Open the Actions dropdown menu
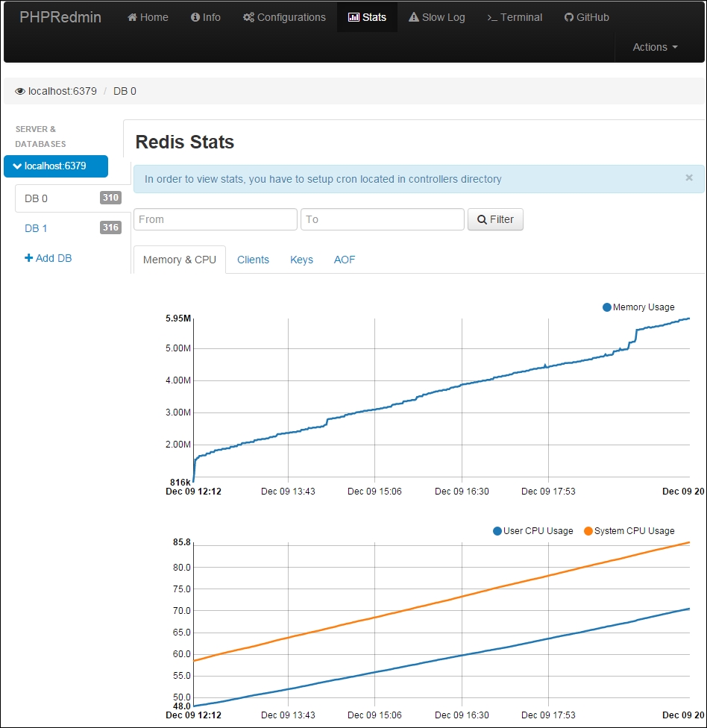 click(655, 47)
